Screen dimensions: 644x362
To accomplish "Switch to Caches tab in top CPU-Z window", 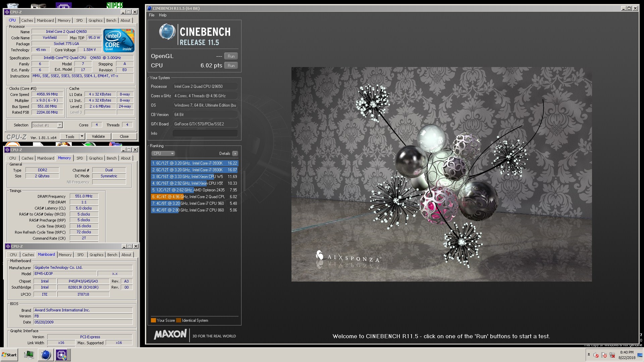I will pos(27,20).
